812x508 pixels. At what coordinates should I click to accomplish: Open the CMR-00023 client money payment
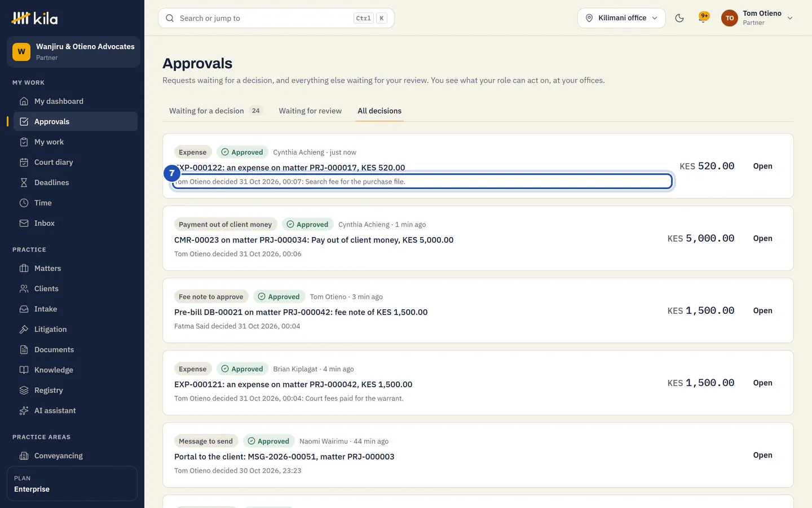click(x=762, y=238)
